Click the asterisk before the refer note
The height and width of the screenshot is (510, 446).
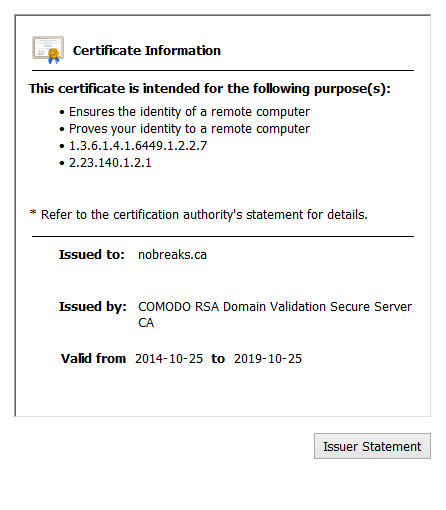point(33,212)
